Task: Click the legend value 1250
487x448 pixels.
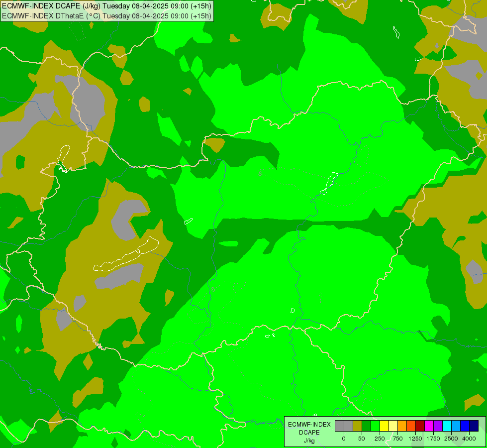Action: pos(415,439)
